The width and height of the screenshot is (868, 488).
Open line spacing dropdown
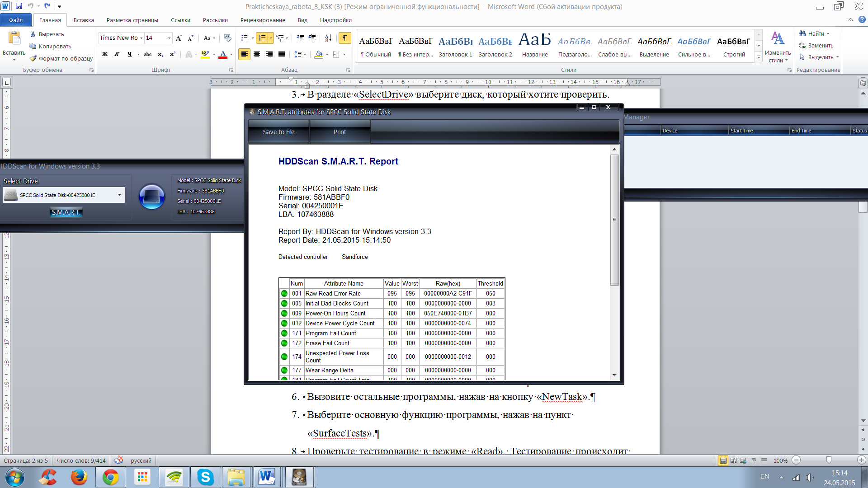pyautogui.click(x=300, y=54)
